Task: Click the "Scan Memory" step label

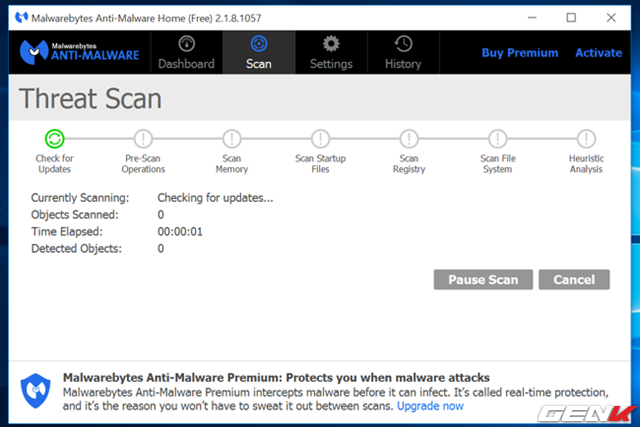Action: 231,164
